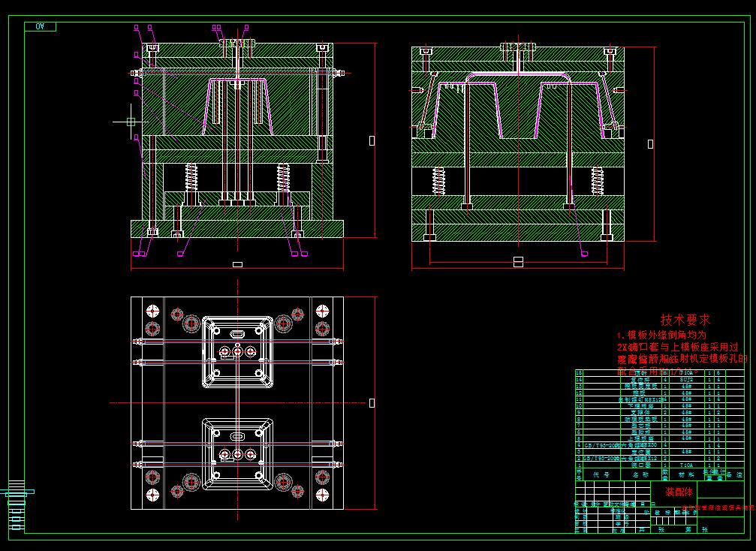Image resolution: width=756 pixels, height=551 pixels.
Task: Click the 代号 column header cell
Action: click(601, 473)
